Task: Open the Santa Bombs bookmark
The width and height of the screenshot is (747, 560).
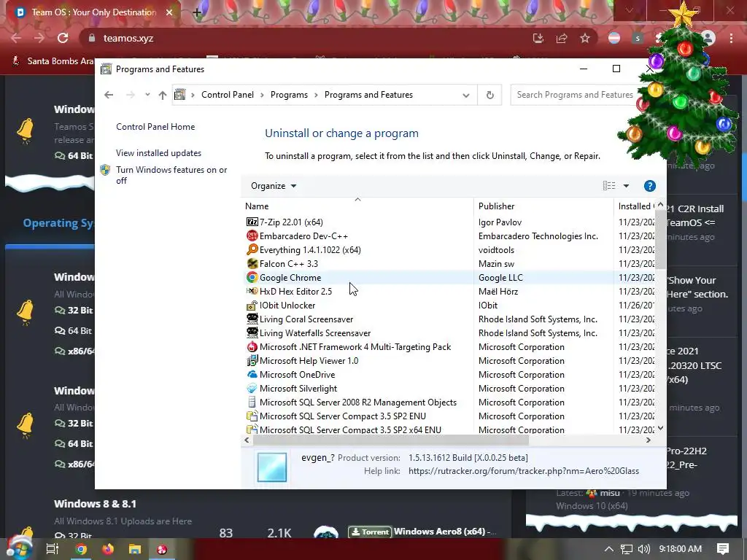Action: click(54, 61)
